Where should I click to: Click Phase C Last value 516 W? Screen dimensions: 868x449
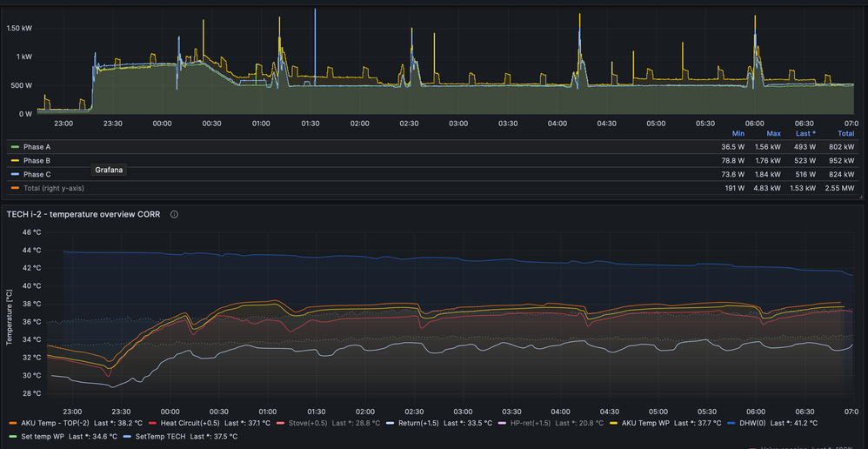pyautogui.click(x=805, y=174)
